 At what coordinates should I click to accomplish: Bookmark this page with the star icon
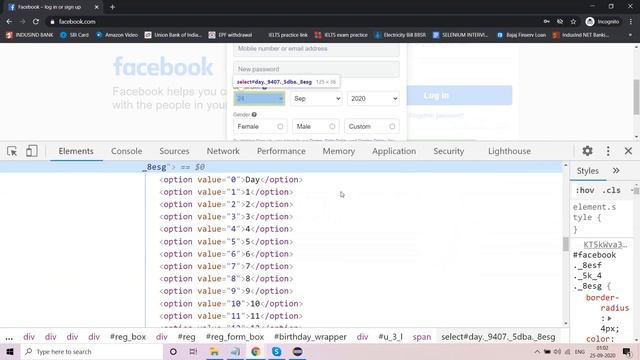pyautogui.click(x=573, y=22)
